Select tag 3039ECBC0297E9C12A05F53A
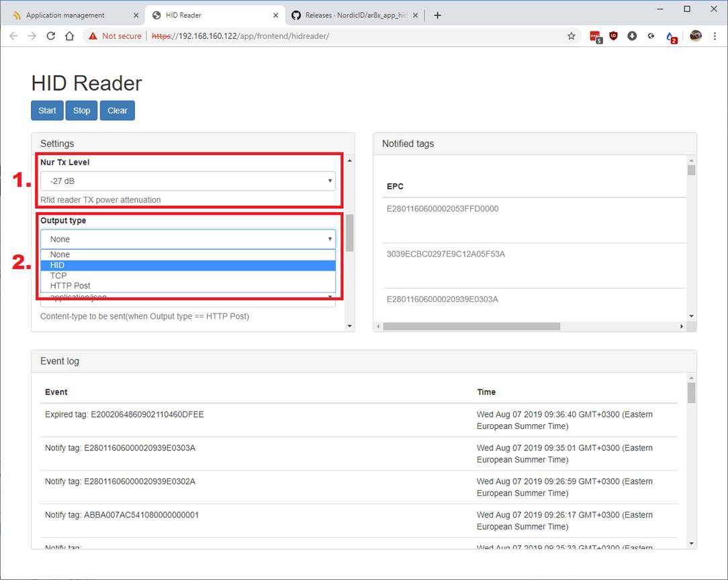Image resolution: width=728 pixels, height=580 pixels. pyautogui.click(x=446, y=254)
